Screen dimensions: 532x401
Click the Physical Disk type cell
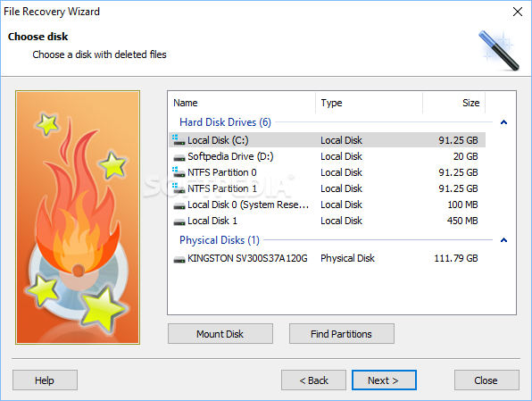pos(347,258)
